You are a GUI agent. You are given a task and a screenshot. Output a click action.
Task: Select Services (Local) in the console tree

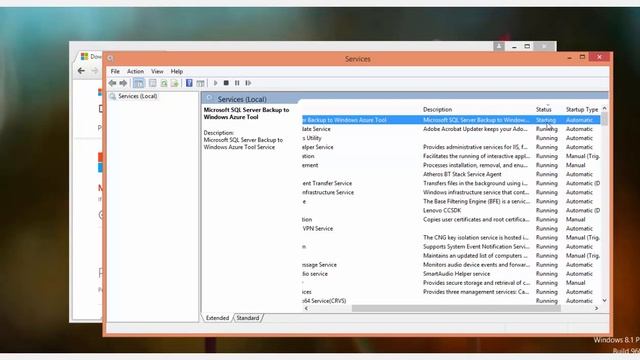(138, 96)
